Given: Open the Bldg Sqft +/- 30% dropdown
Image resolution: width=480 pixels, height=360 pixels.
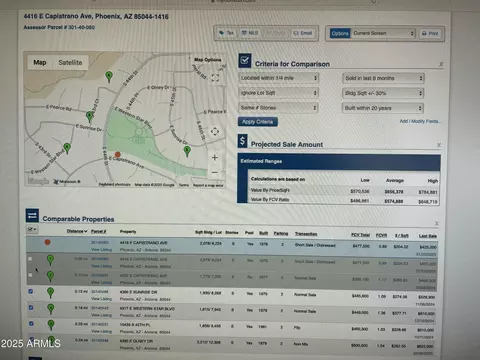Looking at the screenshot, I should [x=383, y=93].
